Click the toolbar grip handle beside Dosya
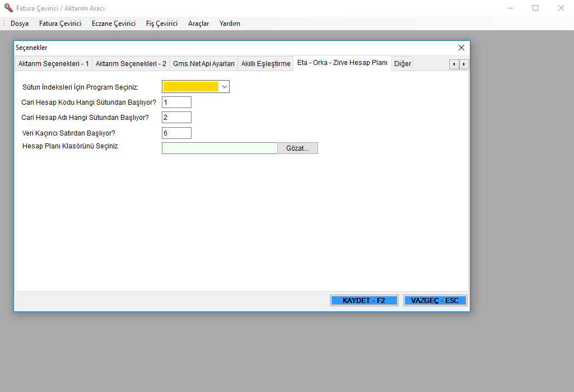The image size is (574, 392). (x=4, y=24)
